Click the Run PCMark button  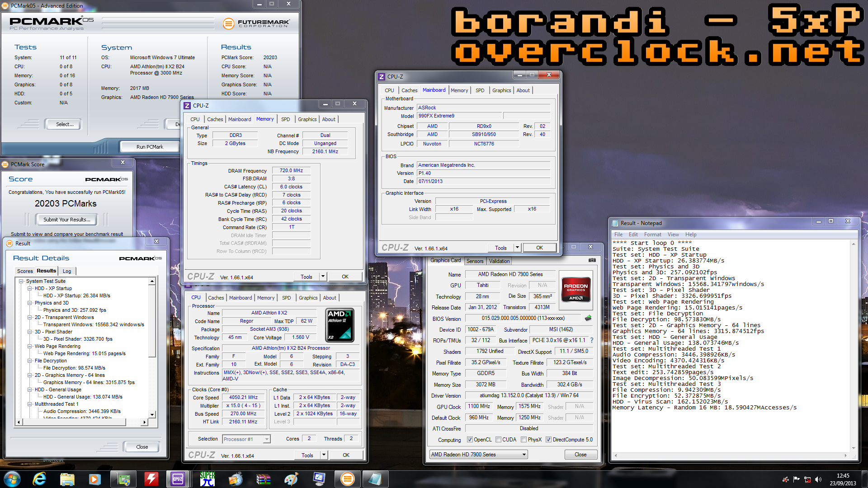tap(150, 147)
